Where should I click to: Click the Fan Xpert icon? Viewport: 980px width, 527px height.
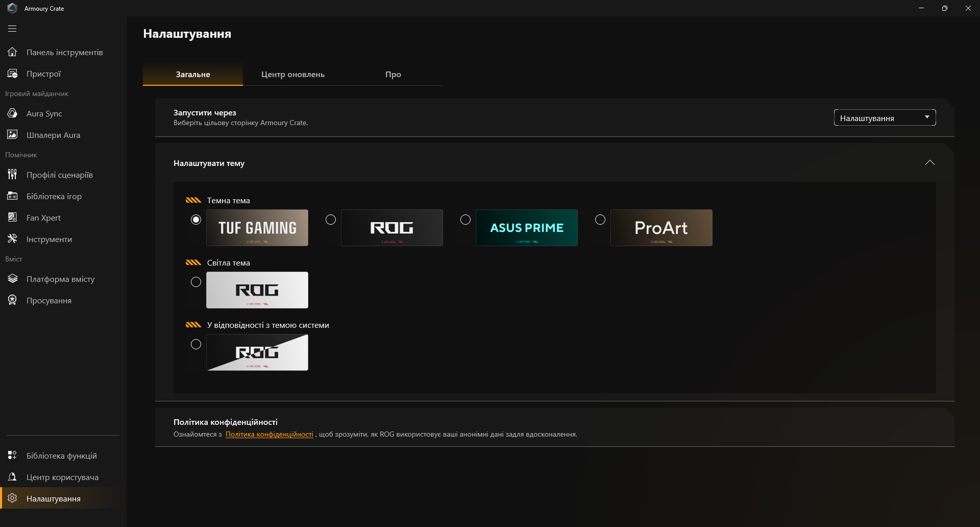[x=12, y=218]
